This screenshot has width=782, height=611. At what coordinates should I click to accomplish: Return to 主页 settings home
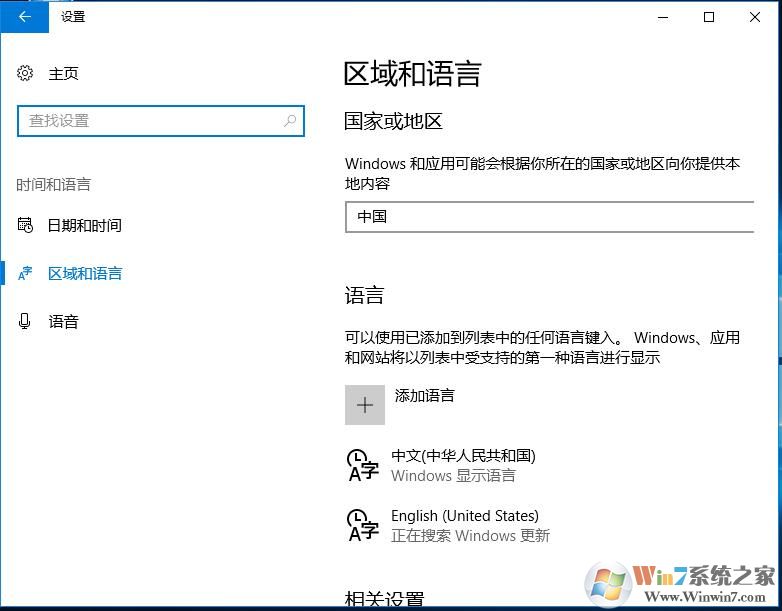[64, 73]
